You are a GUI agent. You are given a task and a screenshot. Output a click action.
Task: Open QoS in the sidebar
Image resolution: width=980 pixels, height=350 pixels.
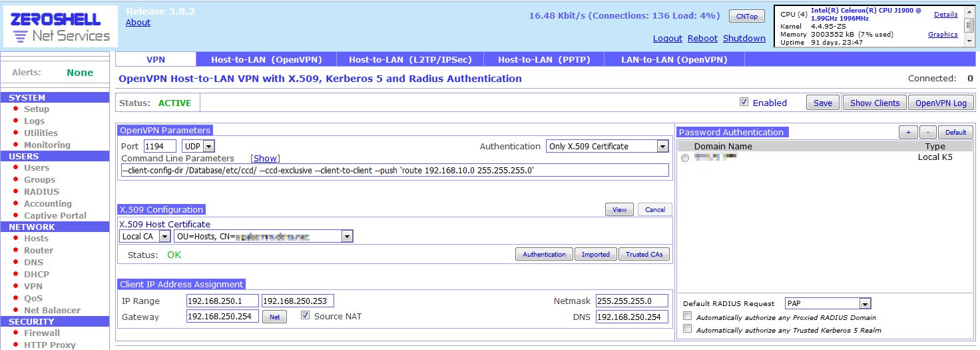[33, 298]
